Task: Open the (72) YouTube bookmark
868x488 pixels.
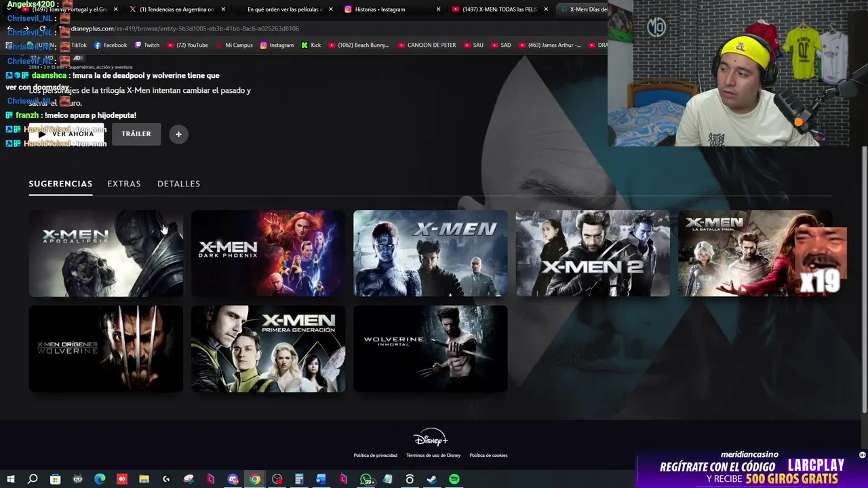Action: tap(187, 45)
